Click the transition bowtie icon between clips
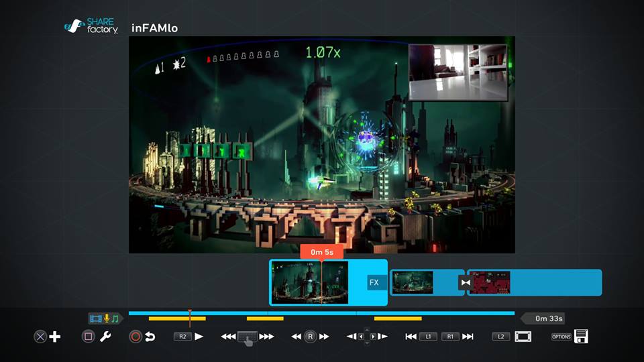The height and width of the screenshot is (362, 644). pos(466,282)
